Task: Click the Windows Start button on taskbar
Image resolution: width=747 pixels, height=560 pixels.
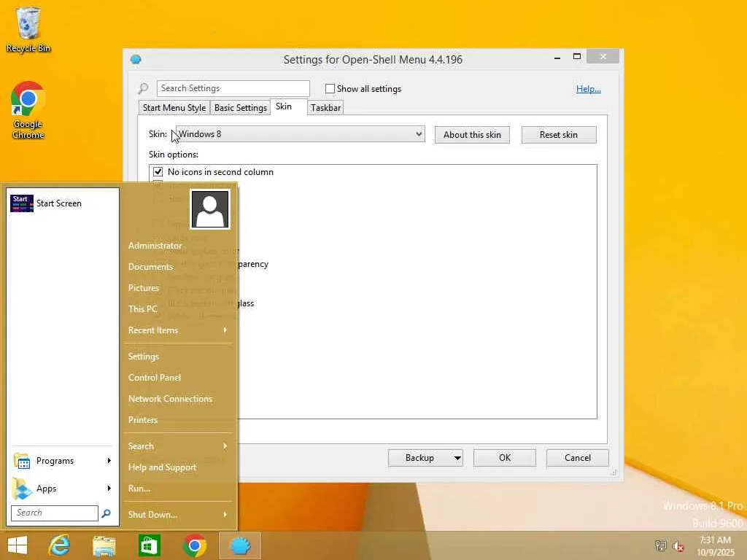Action: point(18,545)
